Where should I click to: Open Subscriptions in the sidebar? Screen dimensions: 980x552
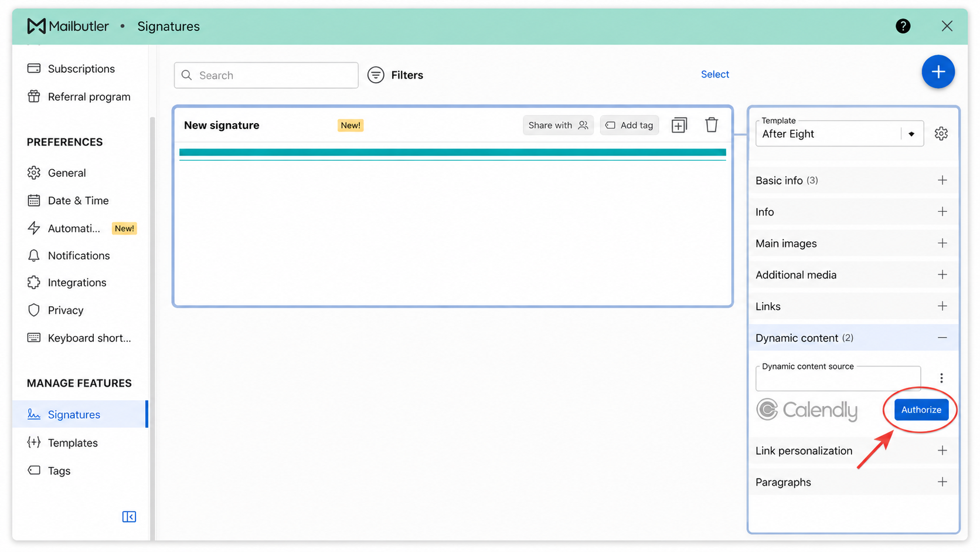79,69
